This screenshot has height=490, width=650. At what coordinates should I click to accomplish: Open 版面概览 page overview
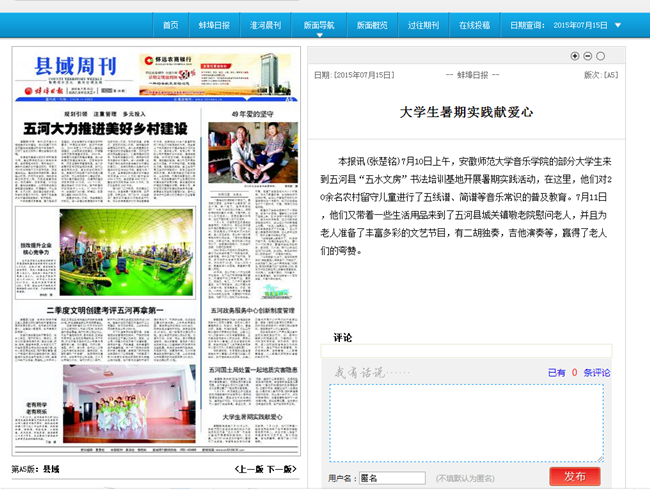[372, 25]
